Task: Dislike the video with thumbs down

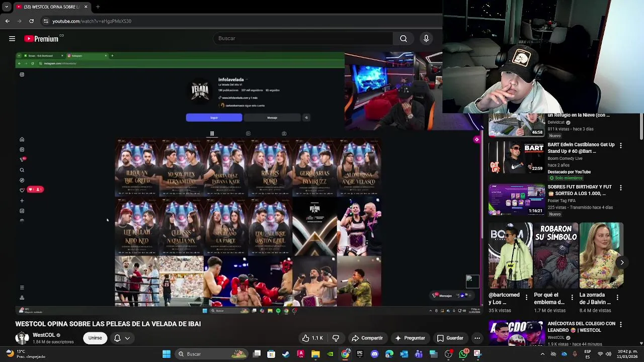Action: [336, 338]
